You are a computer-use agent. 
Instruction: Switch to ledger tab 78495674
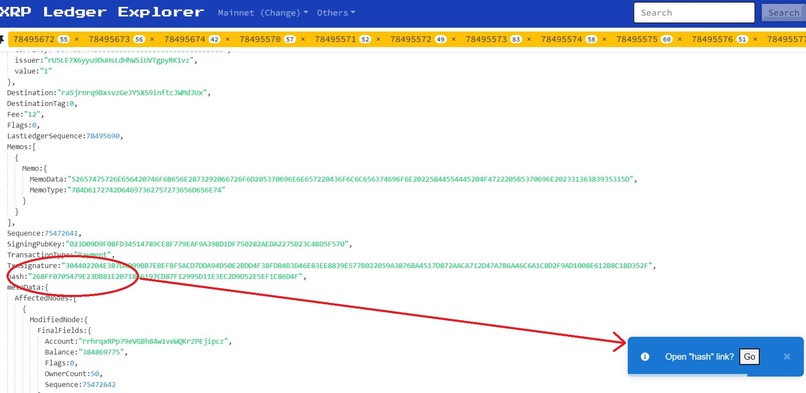coord(185,39)
